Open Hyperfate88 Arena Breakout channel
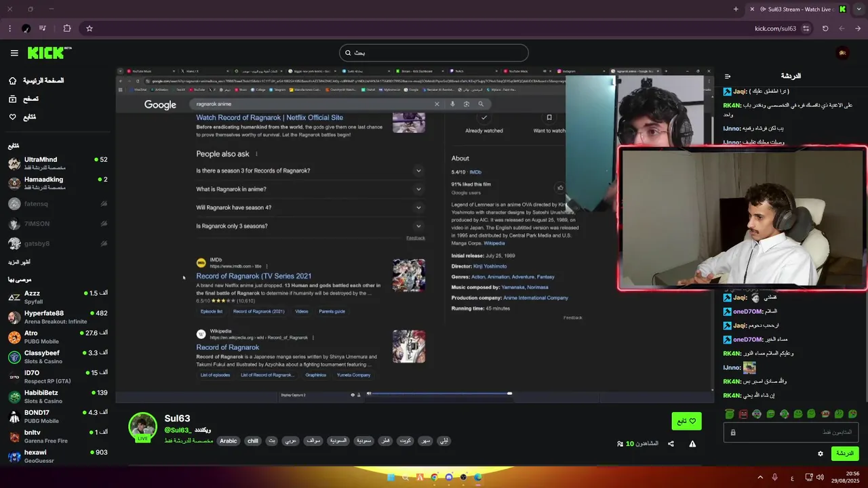 click(x=58, y=317)
